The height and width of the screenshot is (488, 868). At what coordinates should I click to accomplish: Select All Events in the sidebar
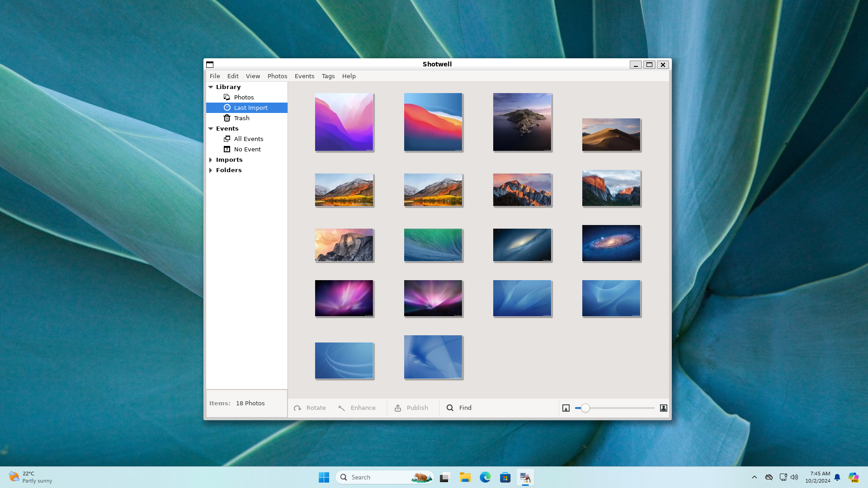(247, 139)
